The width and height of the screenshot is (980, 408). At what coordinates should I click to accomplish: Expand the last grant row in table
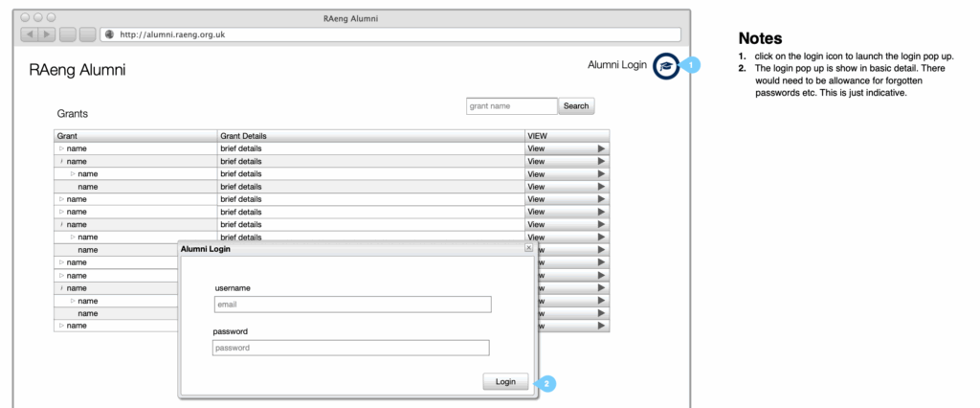(x=62, y=326)
